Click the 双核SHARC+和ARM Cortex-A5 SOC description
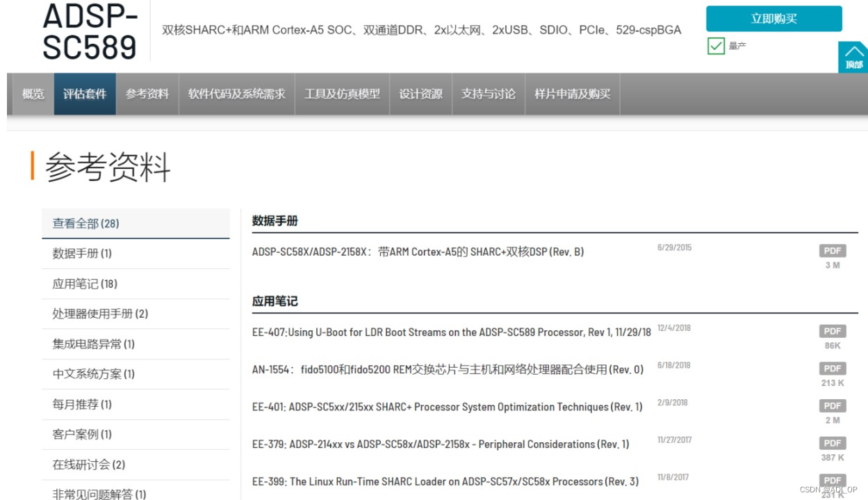This screenshot has width=868, height=500. pos(421,31)
